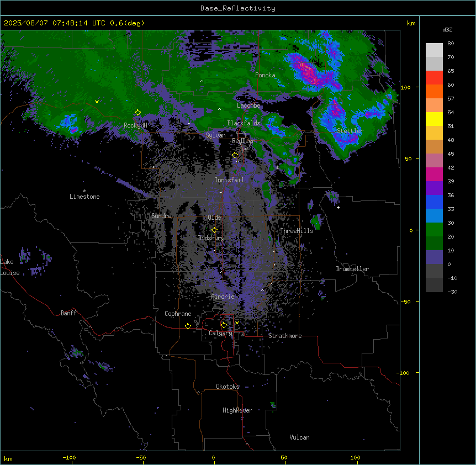Click the 80 value in dBZ legend
476x465 pixels.
[x=451, y=44]
